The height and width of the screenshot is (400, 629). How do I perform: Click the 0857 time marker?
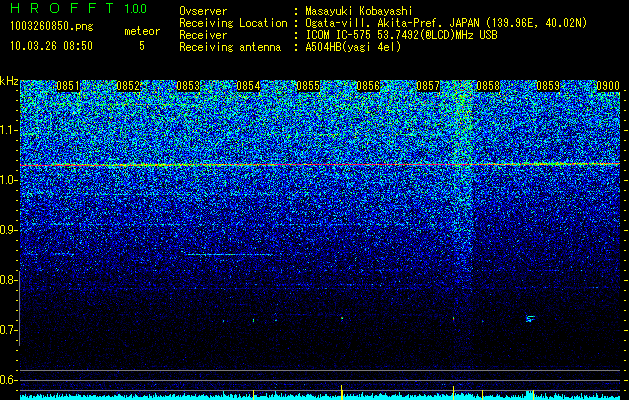coord(428,86)
